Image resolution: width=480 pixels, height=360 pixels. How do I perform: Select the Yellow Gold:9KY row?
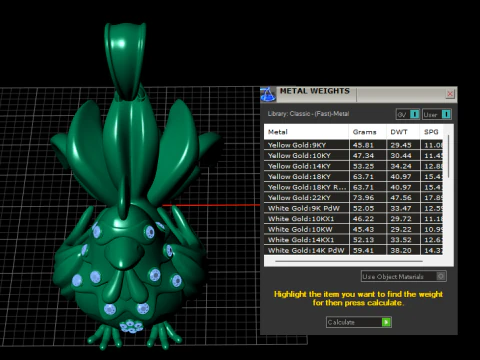[354, 145]
